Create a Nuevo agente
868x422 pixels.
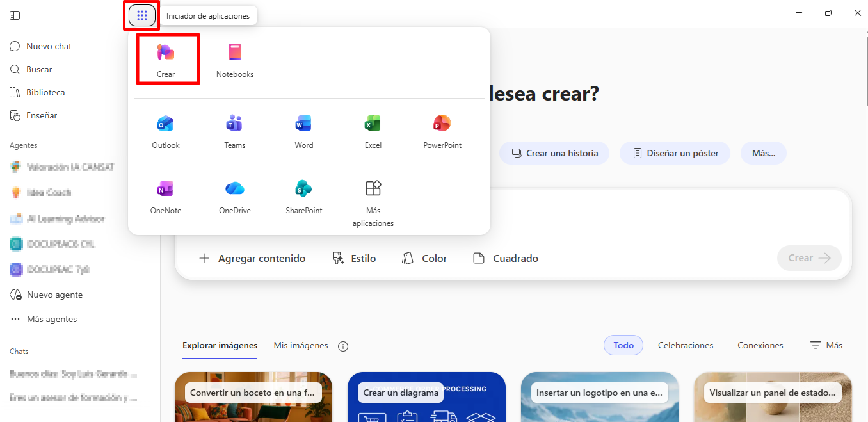46,295
